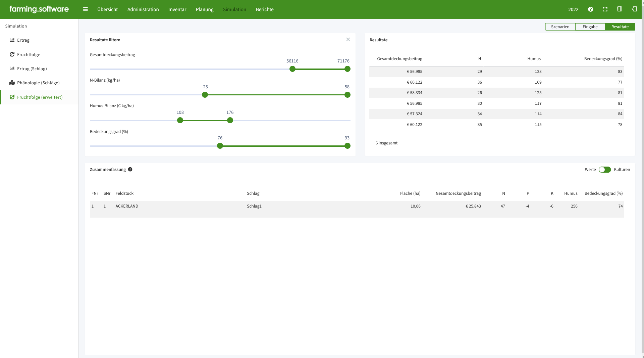
Task: Click N-Bilanz maximum handle at 58
Action: pos(347,95)
